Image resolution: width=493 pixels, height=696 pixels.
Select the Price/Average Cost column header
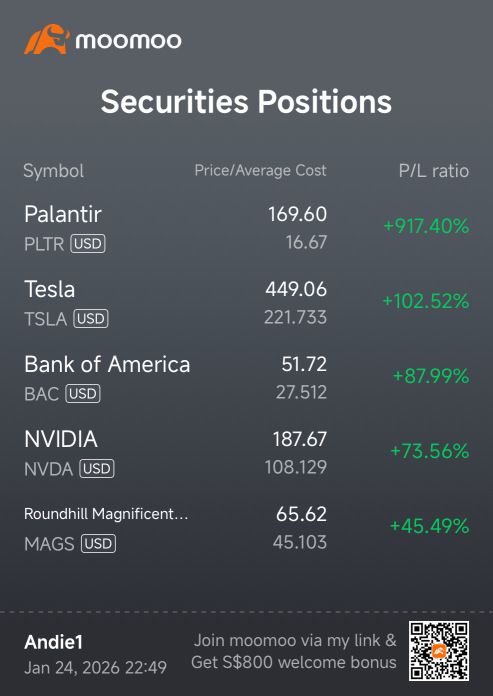[x=260, y=170]
